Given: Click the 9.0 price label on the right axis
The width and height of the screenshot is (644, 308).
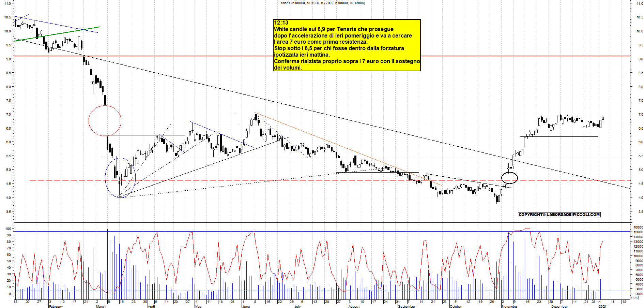Looking at the screenshot, I should coord(641,59).
